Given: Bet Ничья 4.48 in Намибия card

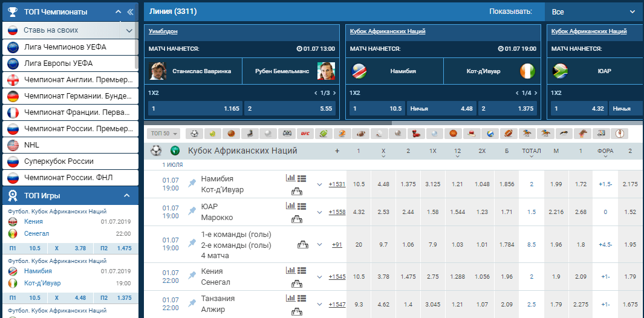Looking at the screenshot, I should [441, 108].
